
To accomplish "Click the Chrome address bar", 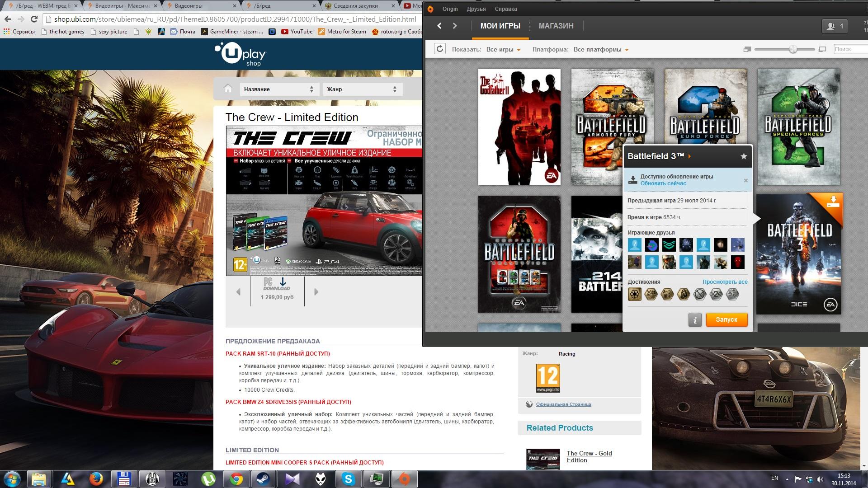I will 235,19.
